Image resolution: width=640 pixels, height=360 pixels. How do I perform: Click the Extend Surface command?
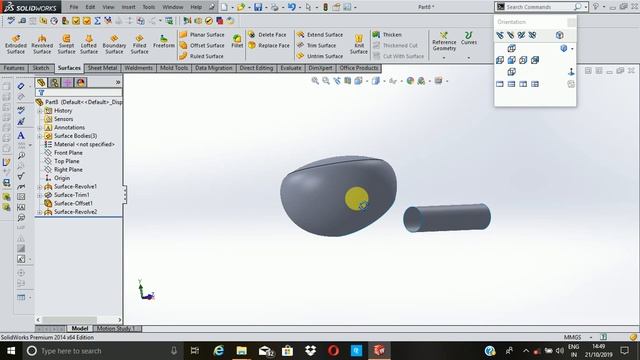[320, 35]
